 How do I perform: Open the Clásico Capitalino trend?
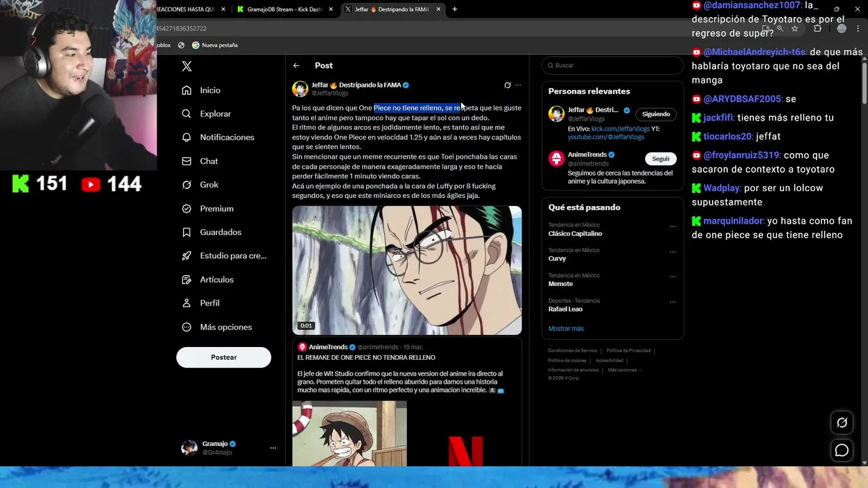(575, 234)
